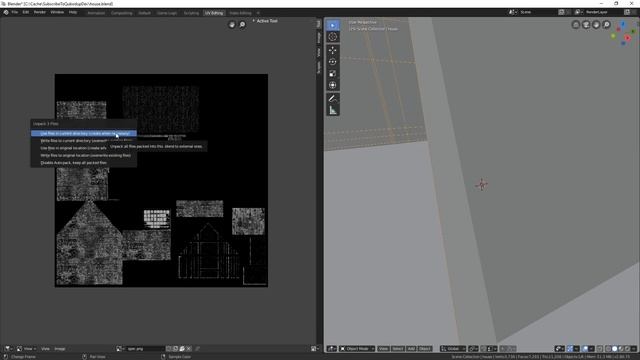Activate the 3D Cursor tool
The image size is (640, 360).
coord(333,37)
